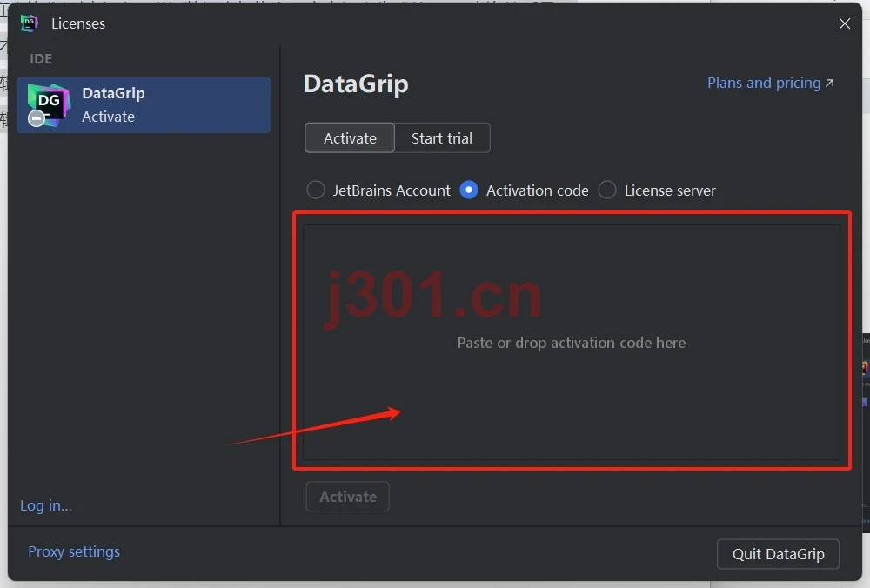Select the DataGrip product icon in the IDE list

49,105
